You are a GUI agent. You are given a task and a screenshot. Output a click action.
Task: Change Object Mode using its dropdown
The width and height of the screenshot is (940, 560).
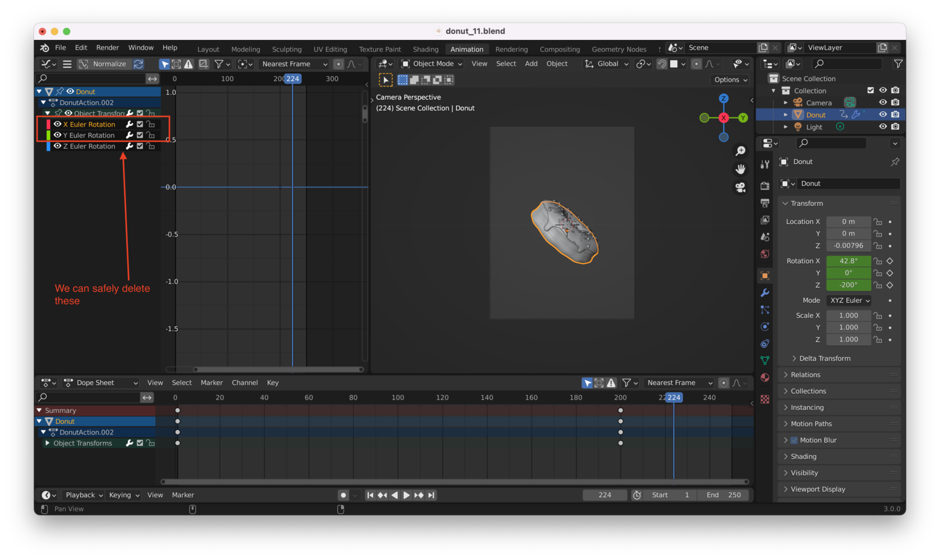pyautogui.click(x=431, y=64)
